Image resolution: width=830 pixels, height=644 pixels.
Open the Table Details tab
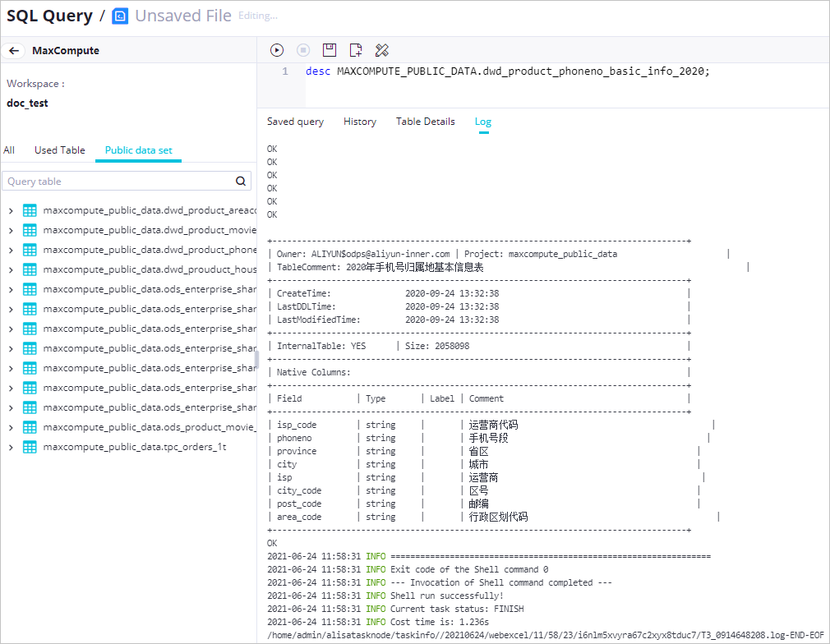pos(425,121)
